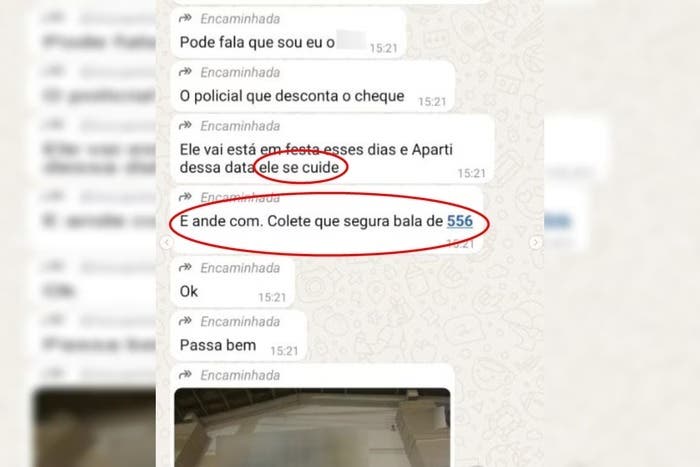
Task: Tap the forwarded arrow icon above 'E ande com. Colete'
Action: tap(185, 197)
